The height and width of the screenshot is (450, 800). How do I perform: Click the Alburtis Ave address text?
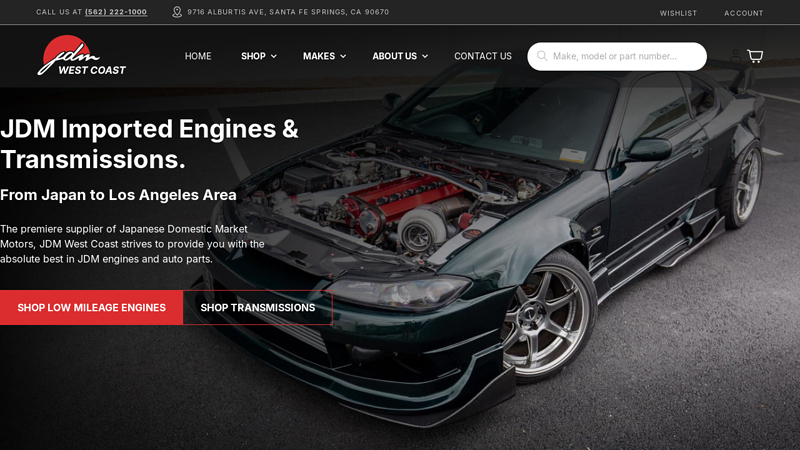pyautogui.click(x=288, y=12)
